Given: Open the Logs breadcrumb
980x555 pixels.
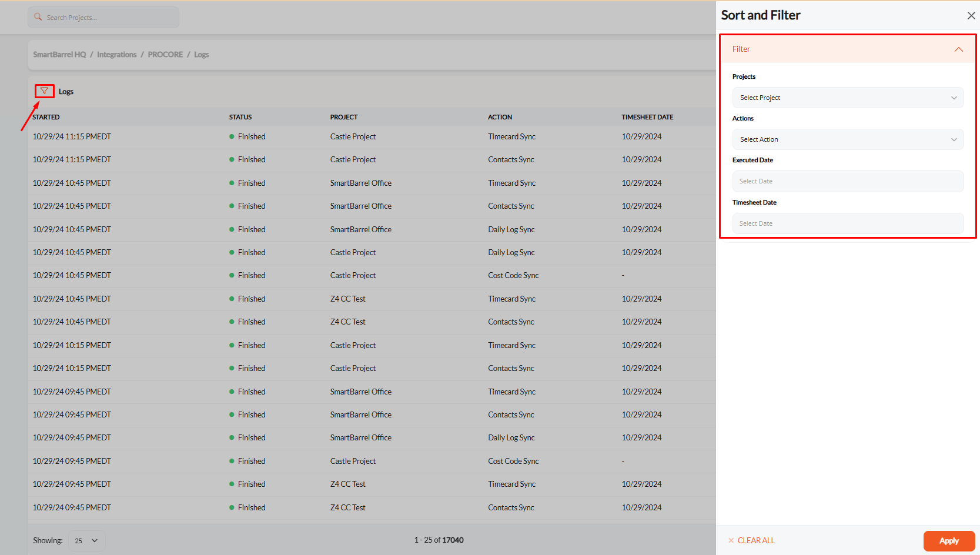Looking at the screenshot, I should coord(202,55).
